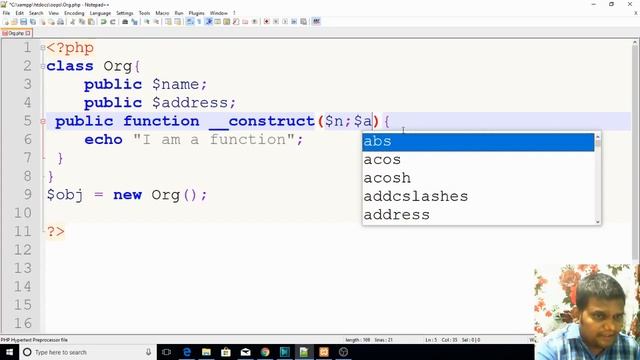Collapse the class Org fold marker on line 2

(x=43, y=66)
